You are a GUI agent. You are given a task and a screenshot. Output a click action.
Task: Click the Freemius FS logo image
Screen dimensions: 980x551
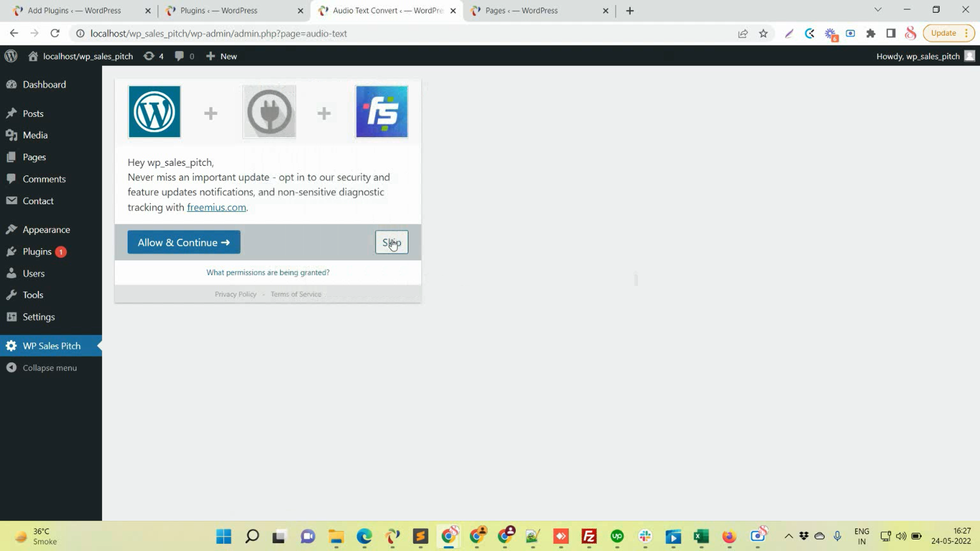coord(381,112)
